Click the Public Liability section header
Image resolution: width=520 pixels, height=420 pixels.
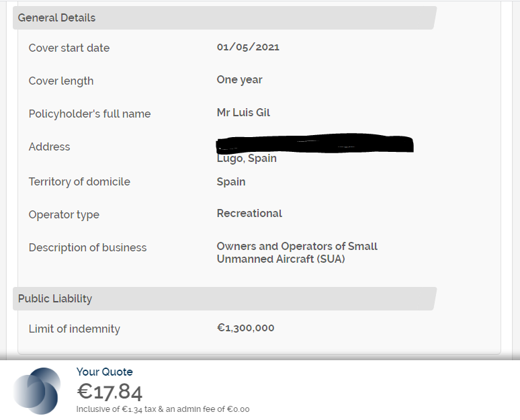click(x=55, y=299)
